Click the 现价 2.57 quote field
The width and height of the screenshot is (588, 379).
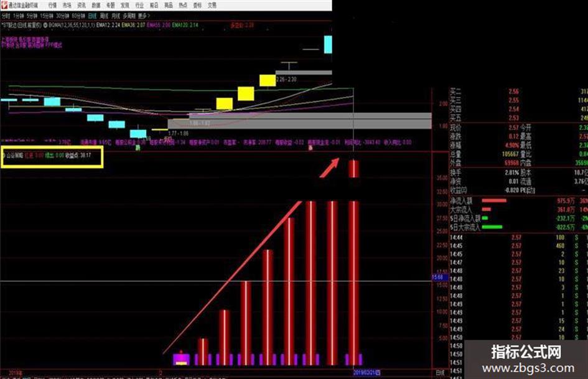click(x=484, y=128)
